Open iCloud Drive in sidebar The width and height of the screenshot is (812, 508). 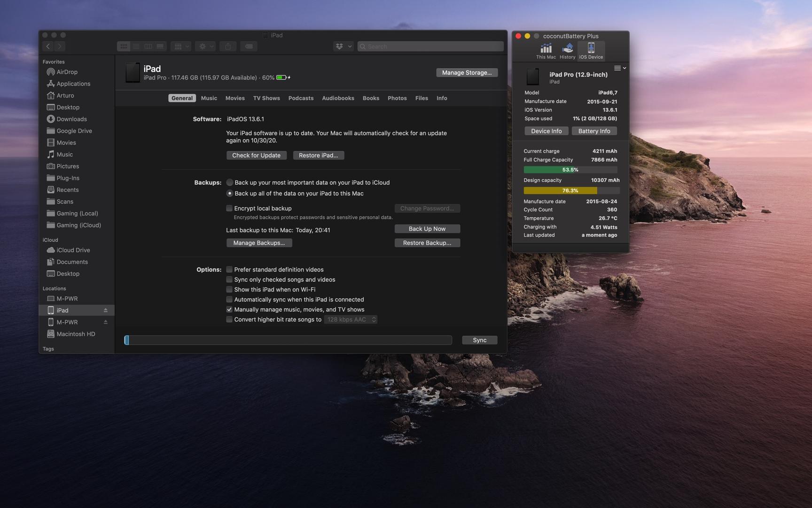pyautogui.click(x=73, y=250)
